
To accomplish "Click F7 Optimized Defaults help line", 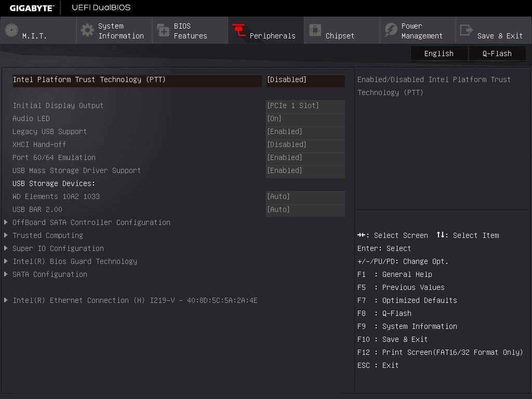I will (x=407, y=301).
